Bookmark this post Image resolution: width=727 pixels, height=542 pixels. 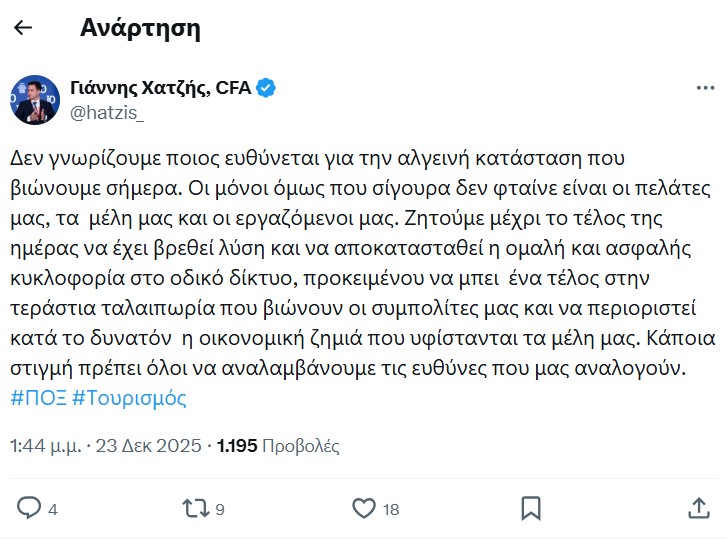pos(531,508)
